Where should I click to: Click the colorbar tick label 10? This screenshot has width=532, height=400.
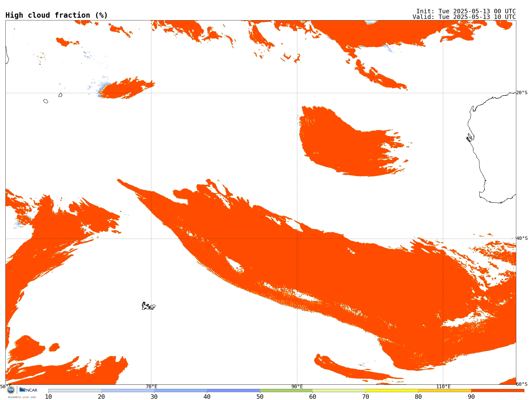click(49, 397)
